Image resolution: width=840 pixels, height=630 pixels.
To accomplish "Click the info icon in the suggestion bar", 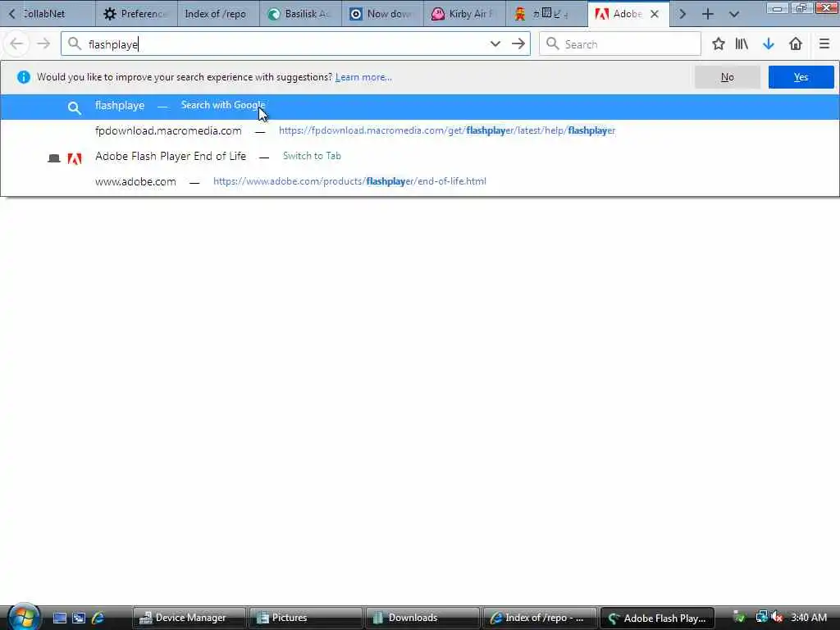I will pyautogui.click(x=24, y=77).
